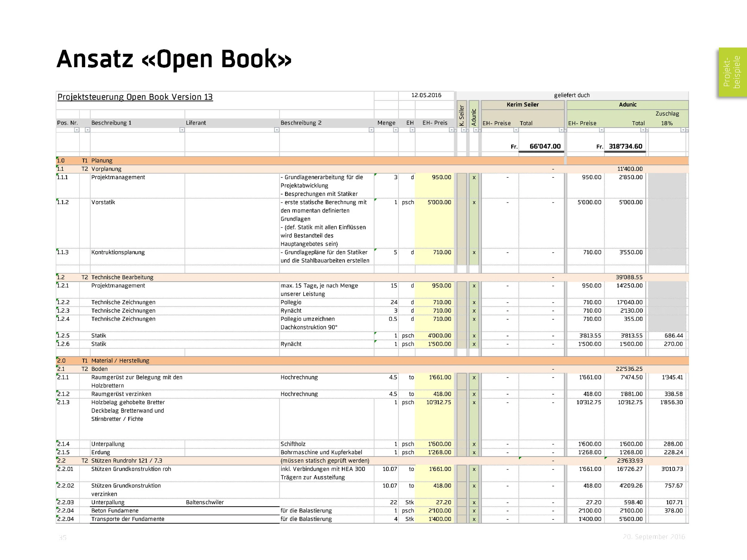The image size is (747, 560).
Task: Open the Menge column filter dropdown
Action: coord(395,130)
